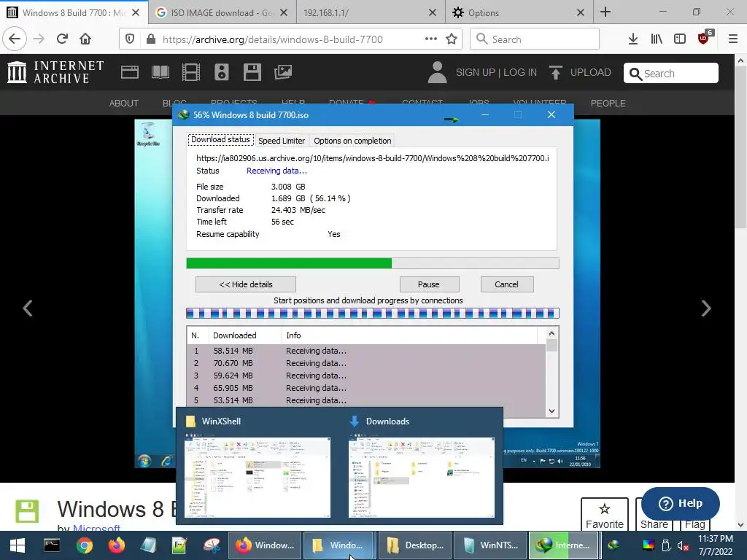Pause the download
Image resolution: width=747 pixels, height=560 pixels.
point(429,284)
